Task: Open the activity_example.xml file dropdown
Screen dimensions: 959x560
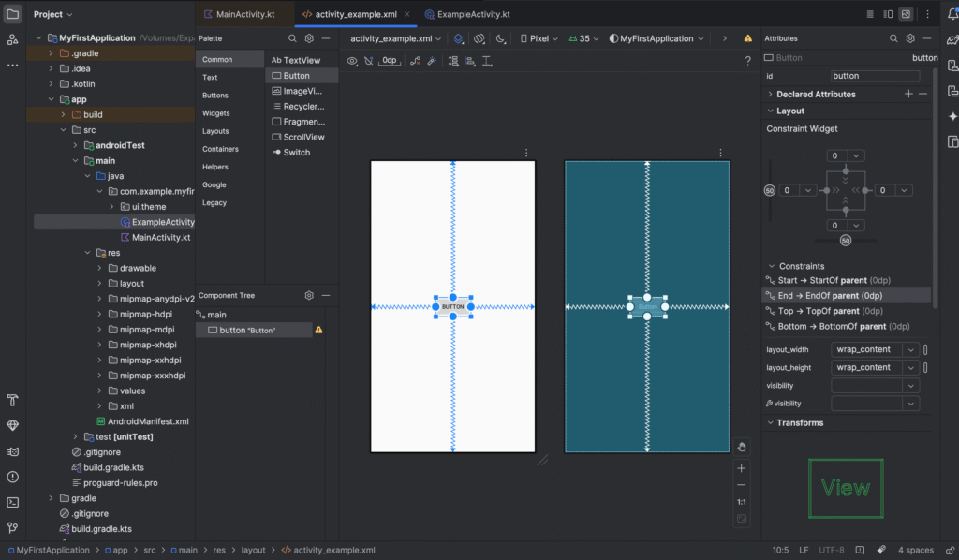Action: pyautogui.click(x=395, y=38)
